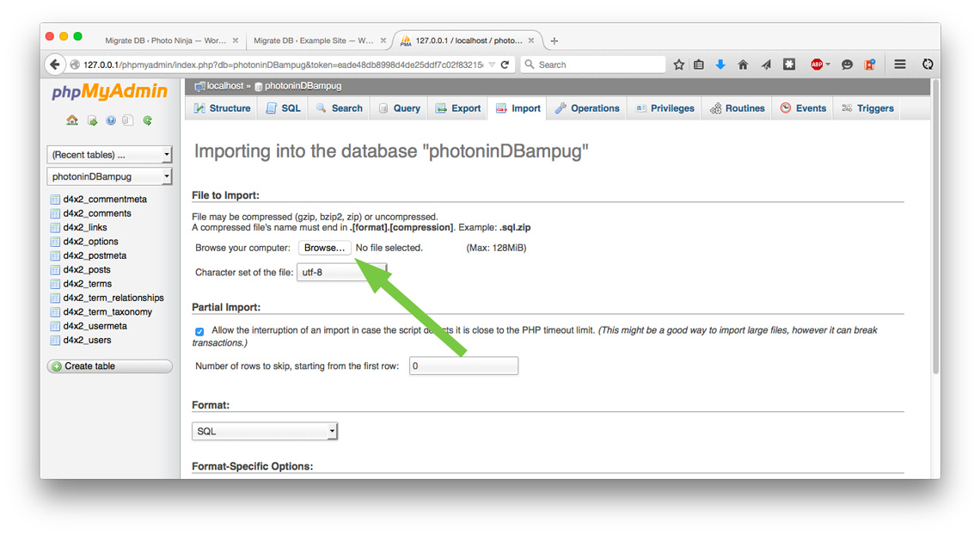Screen dimensions: 980x535
Task: Open the SQL format dropdown
Action: click(265, 431)
